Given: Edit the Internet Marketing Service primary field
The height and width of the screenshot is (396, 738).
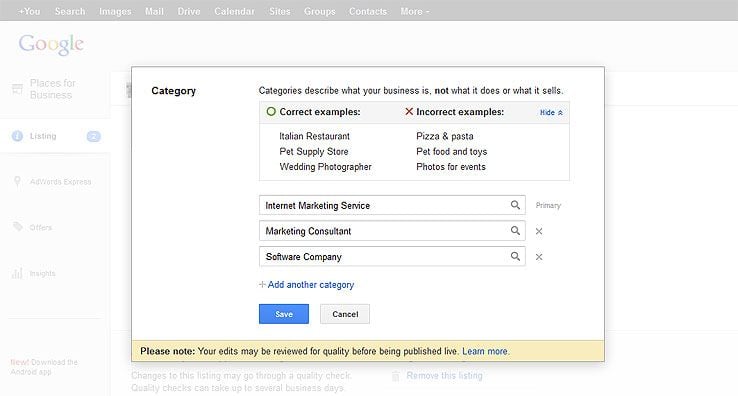Looking at the screenshot, I should click(x=384, y=205).
